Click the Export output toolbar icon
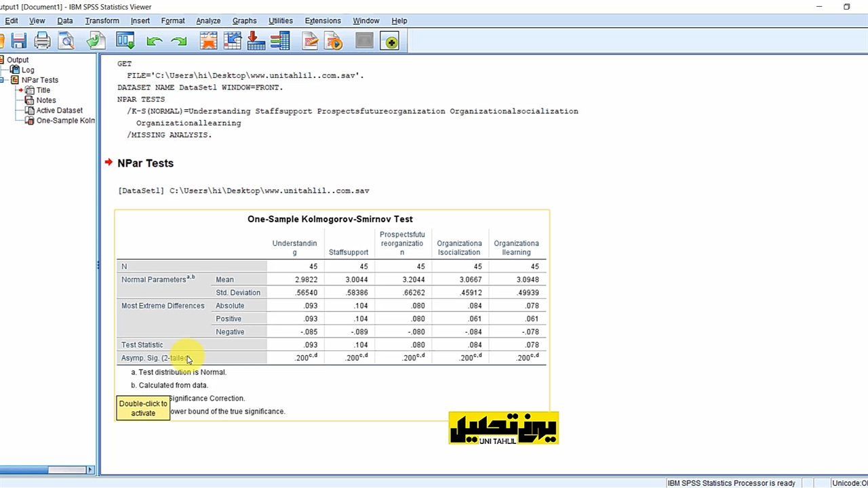868x488 pixels. click(x=96, y=42)
